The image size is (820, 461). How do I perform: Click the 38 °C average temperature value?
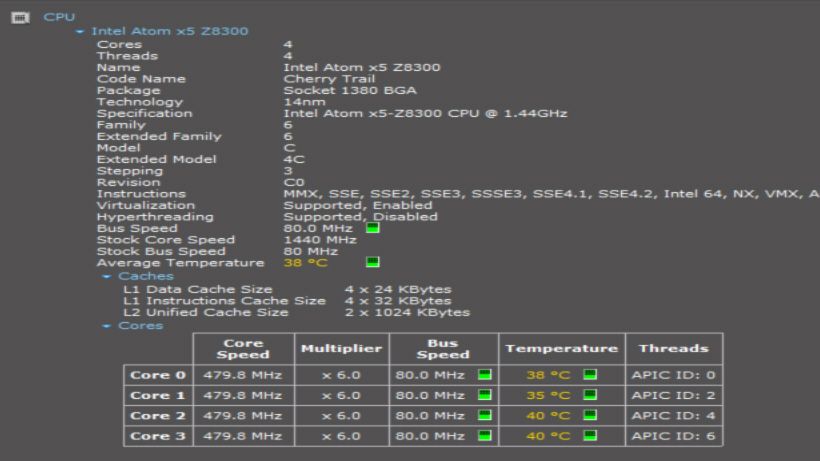pos(305,263)
